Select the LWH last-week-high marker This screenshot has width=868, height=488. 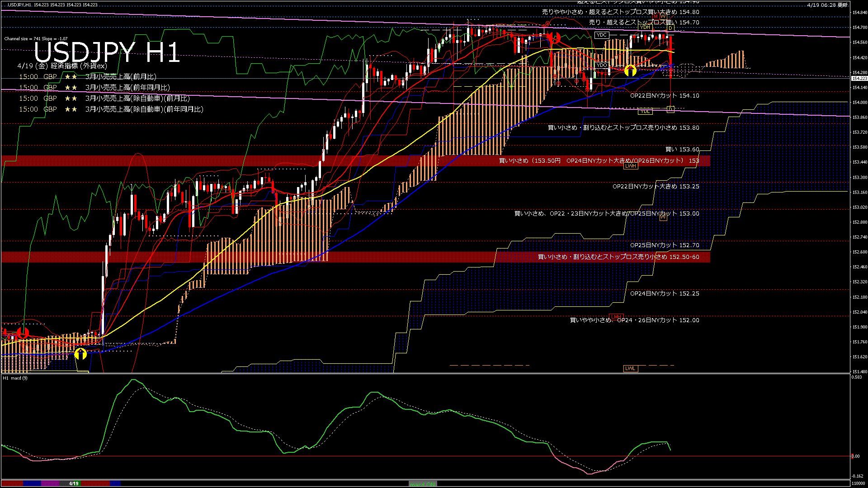point(630,166)
